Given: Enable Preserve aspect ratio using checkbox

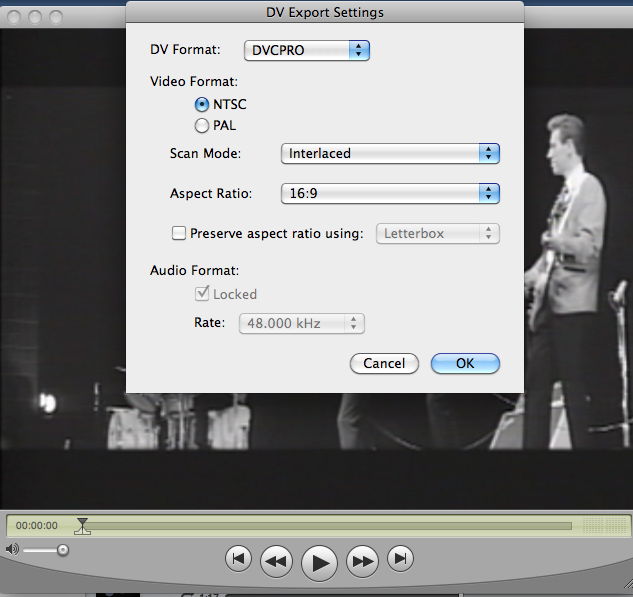Looking at the screenshot, I should coord(179,233).
